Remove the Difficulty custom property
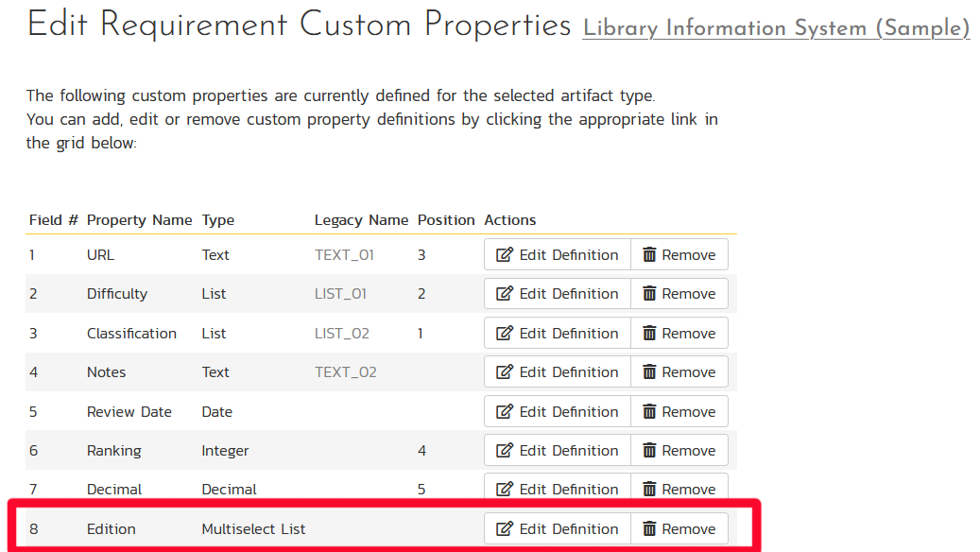This screenshot has height=552, width=980. (x=679, y=294)
